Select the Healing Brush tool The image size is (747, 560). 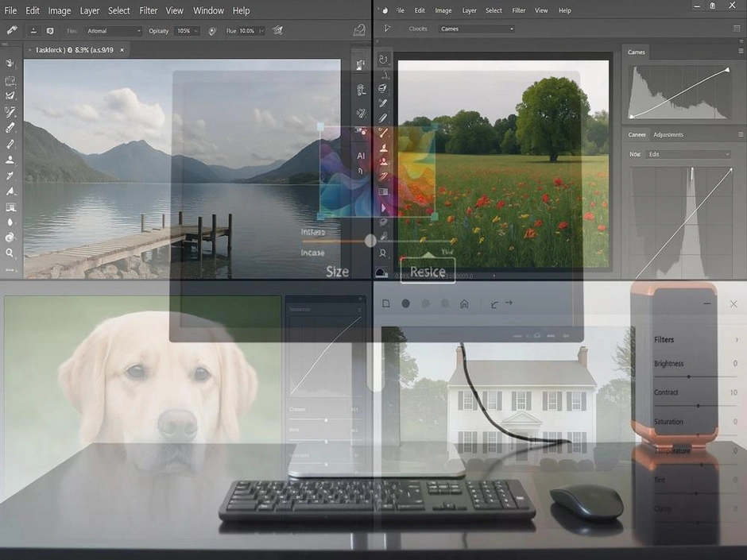pos(10,112)
